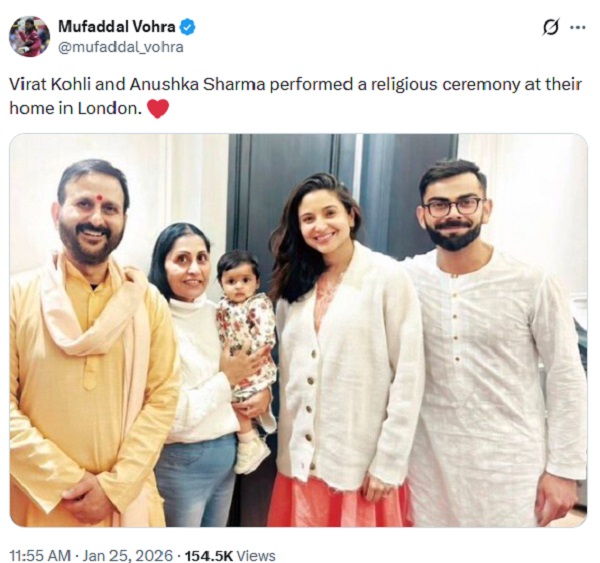
Task: Click the Mufaddal Vohra profile avatar
Action: 29,36
